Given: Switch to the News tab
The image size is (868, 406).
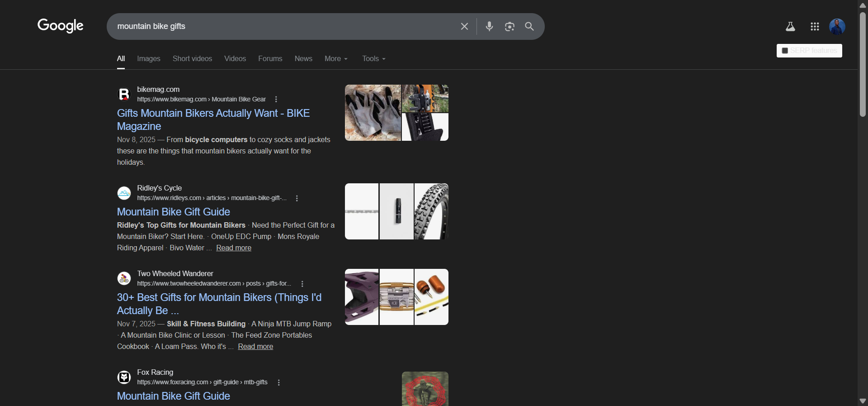Looking at the screenshot, I should [x=303, y=59].
